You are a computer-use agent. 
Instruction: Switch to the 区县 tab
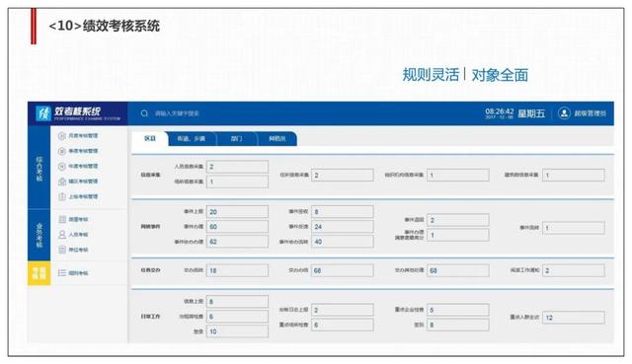pyautogui.click(x=150, y=138)
